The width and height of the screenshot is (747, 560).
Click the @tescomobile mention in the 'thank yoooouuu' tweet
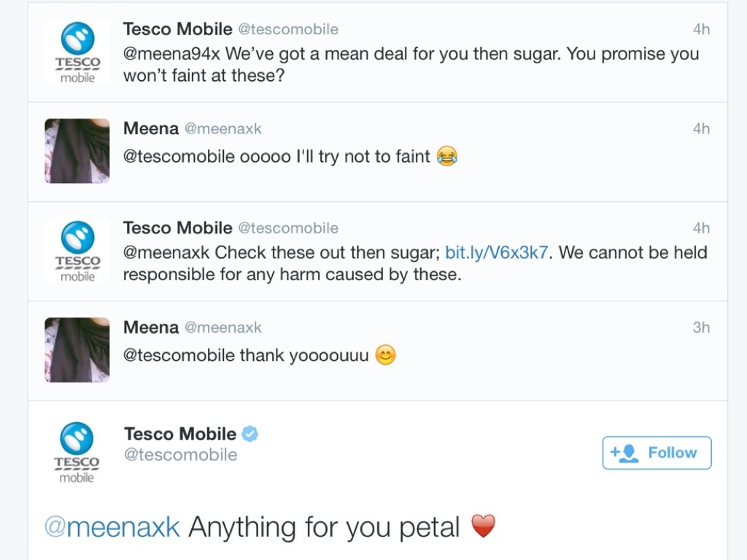179,356
